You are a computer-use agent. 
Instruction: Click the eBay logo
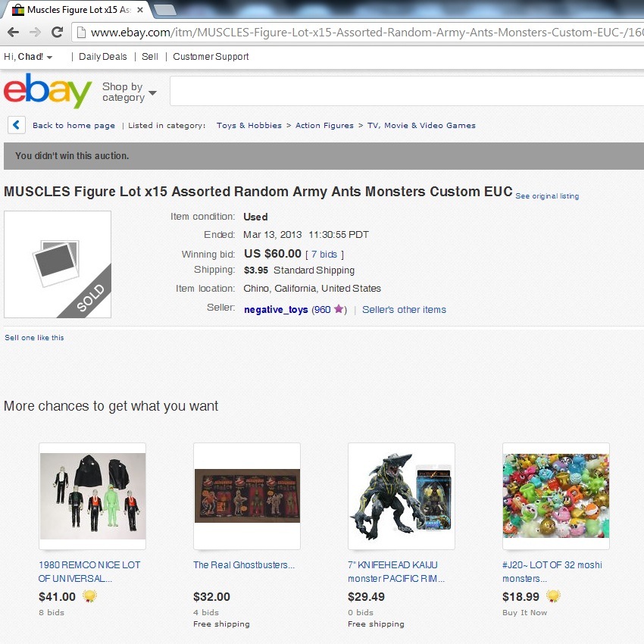(48, 91)
